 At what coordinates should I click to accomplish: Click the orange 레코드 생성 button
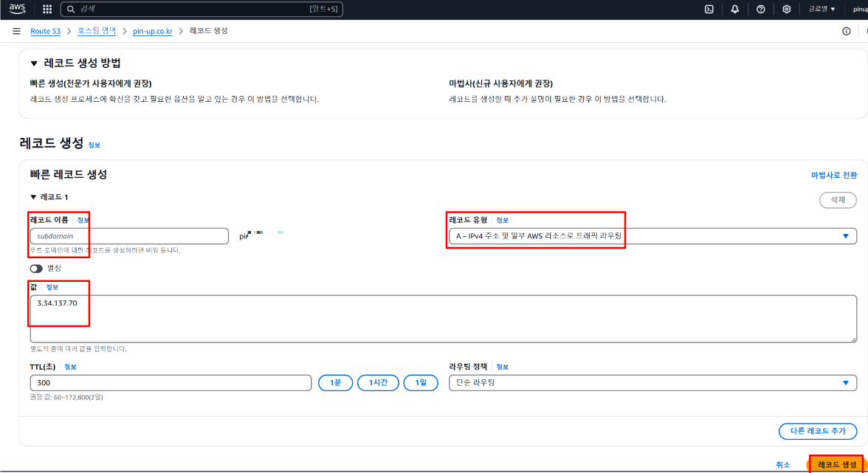pyautogui.click(x=836, y=465)
